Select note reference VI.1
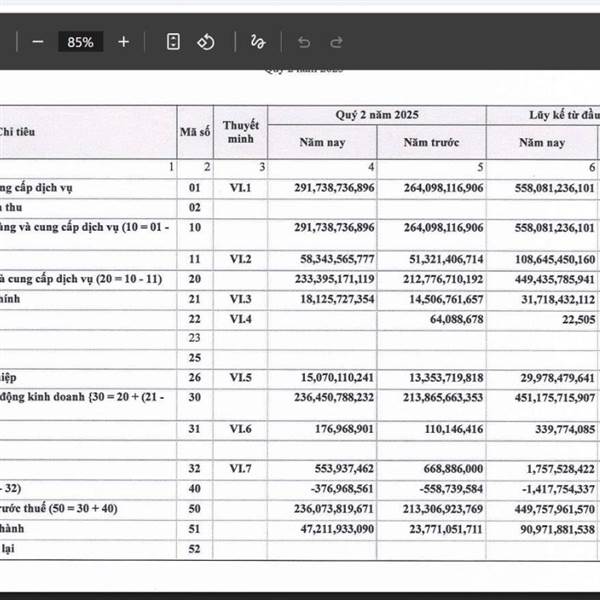Image resolution: width=600 pixels, height=600 pixels. 240,188
